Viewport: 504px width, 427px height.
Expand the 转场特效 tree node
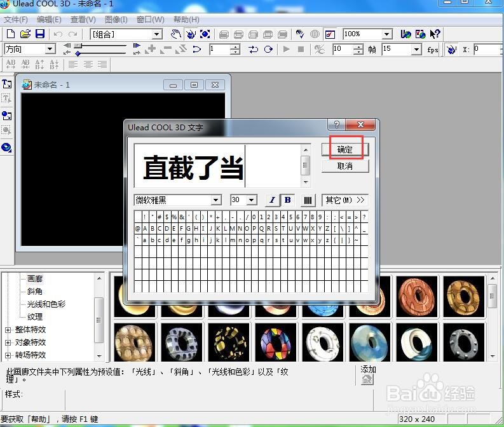point(8,355)
